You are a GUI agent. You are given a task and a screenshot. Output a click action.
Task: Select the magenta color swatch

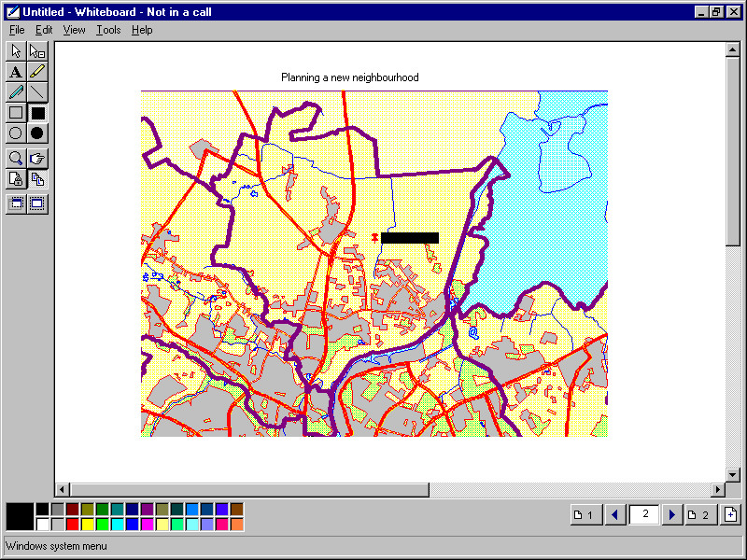click(148, 525)
